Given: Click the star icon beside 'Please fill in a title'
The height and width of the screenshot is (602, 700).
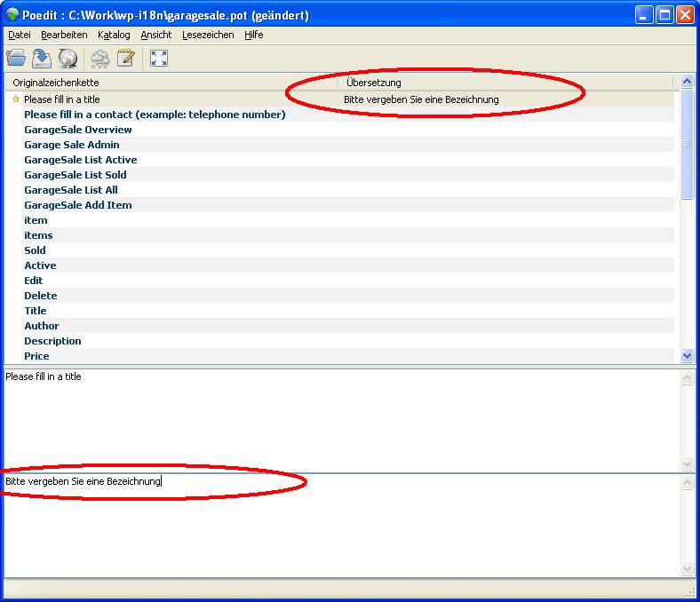Looking at the screenshot, I should tap(16, 99).
